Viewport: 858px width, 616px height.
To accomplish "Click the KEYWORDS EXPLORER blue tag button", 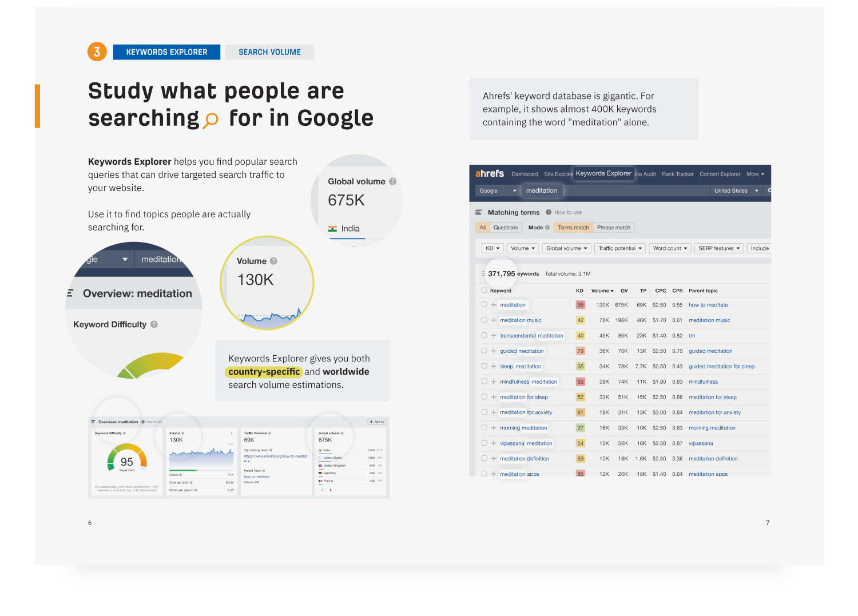I will click(x=166, y=52).
